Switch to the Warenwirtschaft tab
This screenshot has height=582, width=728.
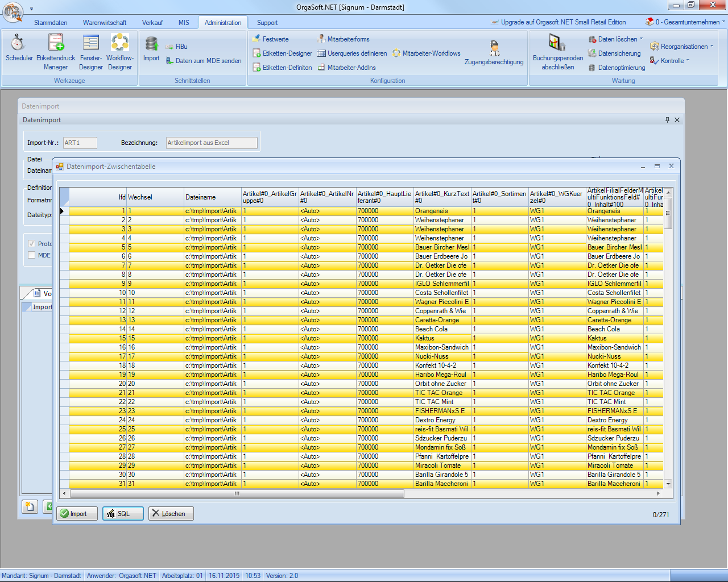(105, 23)
